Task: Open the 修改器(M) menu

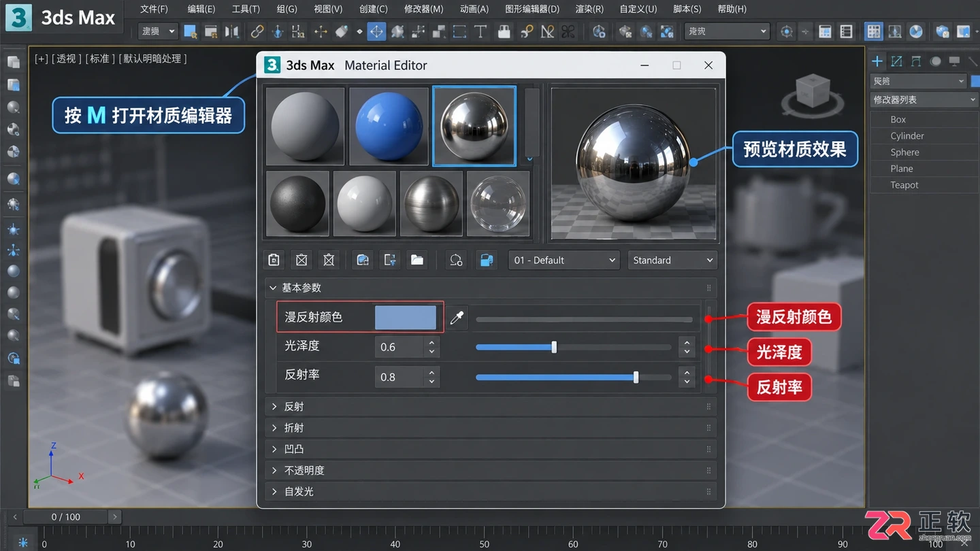Action: pos(423,9)
